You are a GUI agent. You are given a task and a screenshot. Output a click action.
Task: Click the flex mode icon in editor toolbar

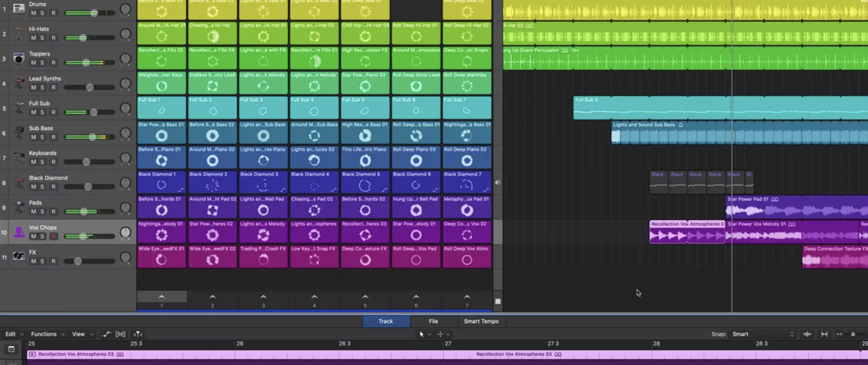point(120,334)
